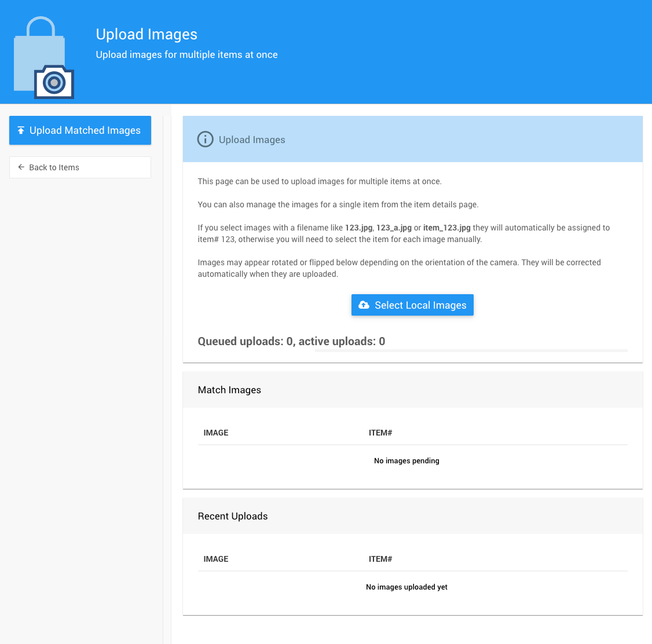The width and height of the screenshot is (652, 644).
Task: Click the shopping bag camera logo
Action: point(43,58)
